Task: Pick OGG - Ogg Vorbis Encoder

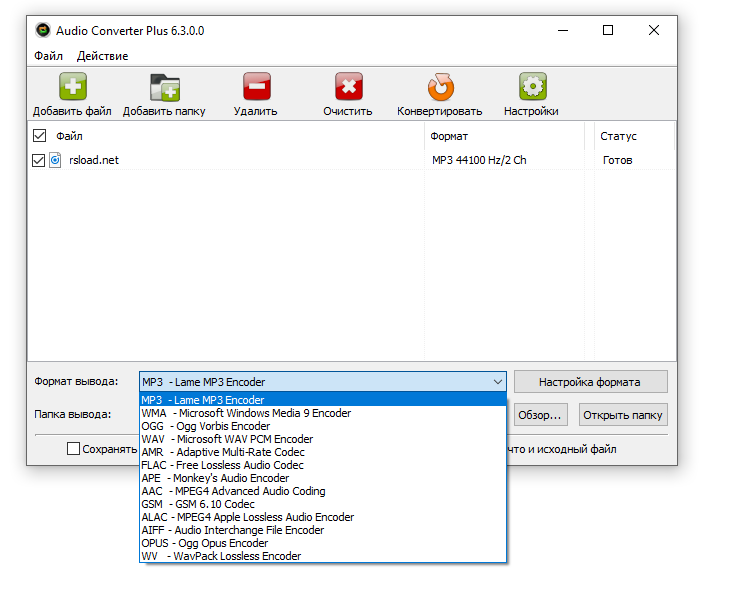Action: point(323,426)
